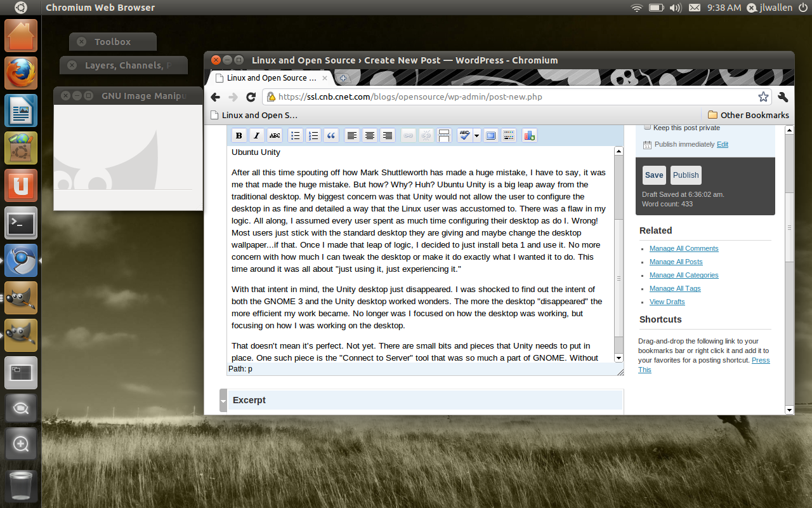Show the kitchen sink toolbar row

pos(508,135)
